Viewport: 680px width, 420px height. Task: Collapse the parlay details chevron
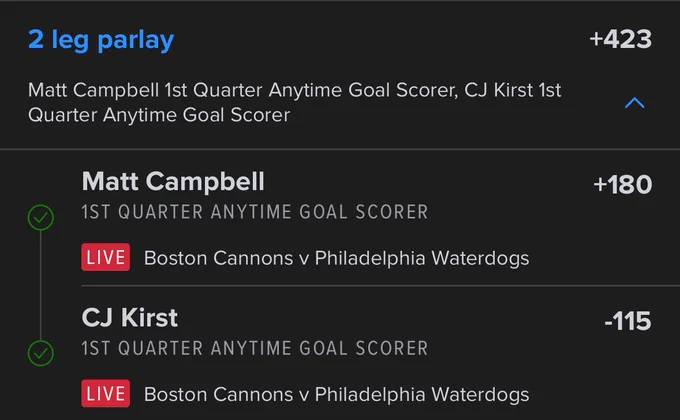coord(634,103)
